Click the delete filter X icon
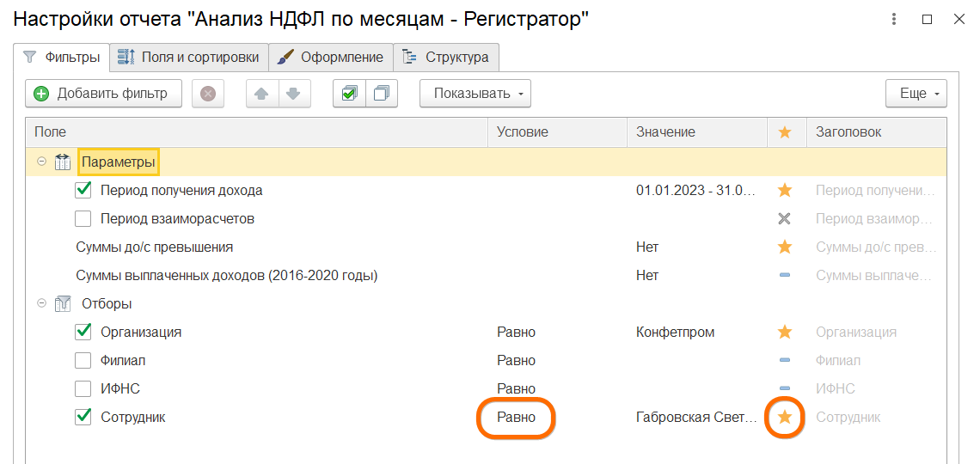The image size is (980, 464). click(208, 94)
